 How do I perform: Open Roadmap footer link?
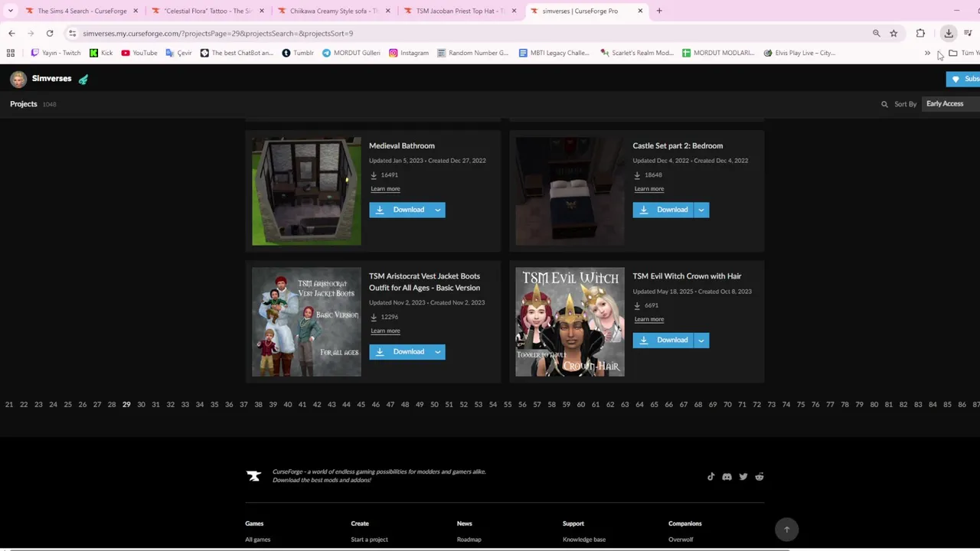[469, 540]
